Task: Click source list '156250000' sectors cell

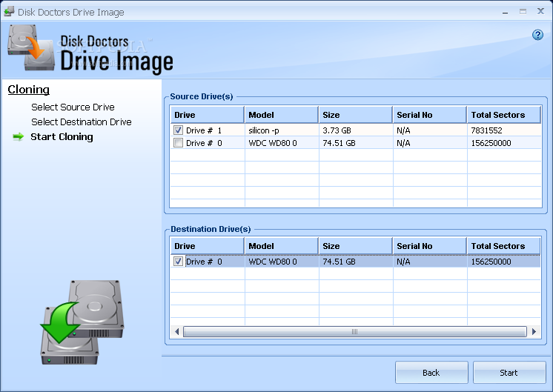Action: click(x=491, y=143)
